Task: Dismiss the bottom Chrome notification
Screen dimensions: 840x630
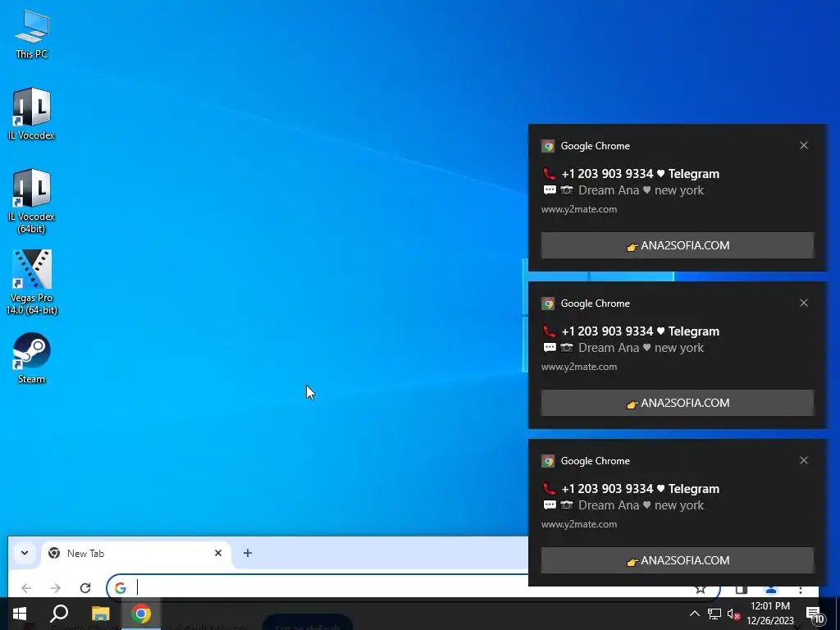Action: click(x=804, y=460)
